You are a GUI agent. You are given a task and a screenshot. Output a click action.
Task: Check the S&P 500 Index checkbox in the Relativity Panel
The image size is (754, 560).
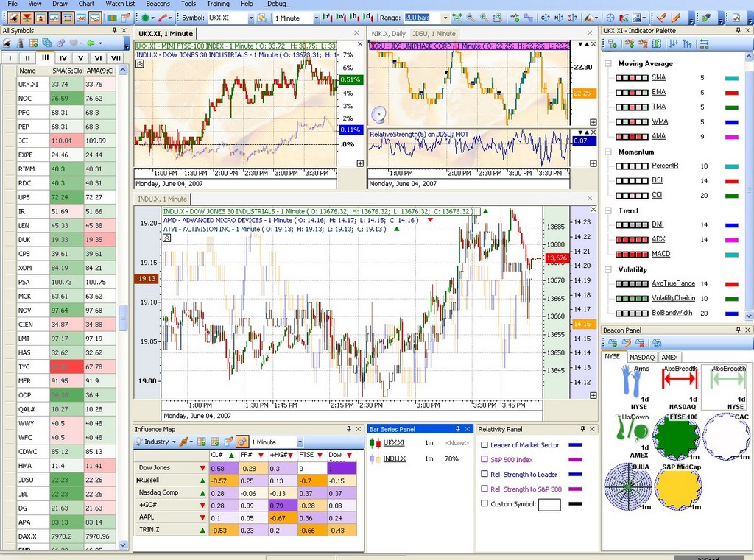(x=485, y=459)
